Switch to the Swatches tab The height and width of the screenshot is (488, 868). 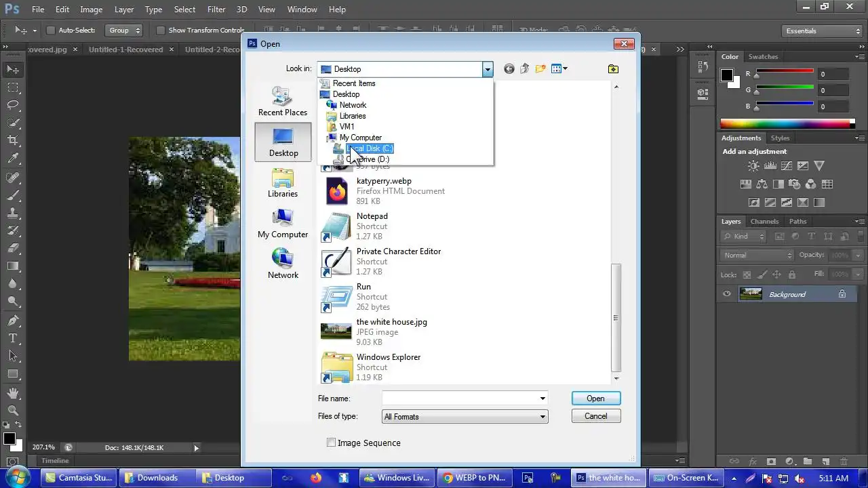point(763,57)
